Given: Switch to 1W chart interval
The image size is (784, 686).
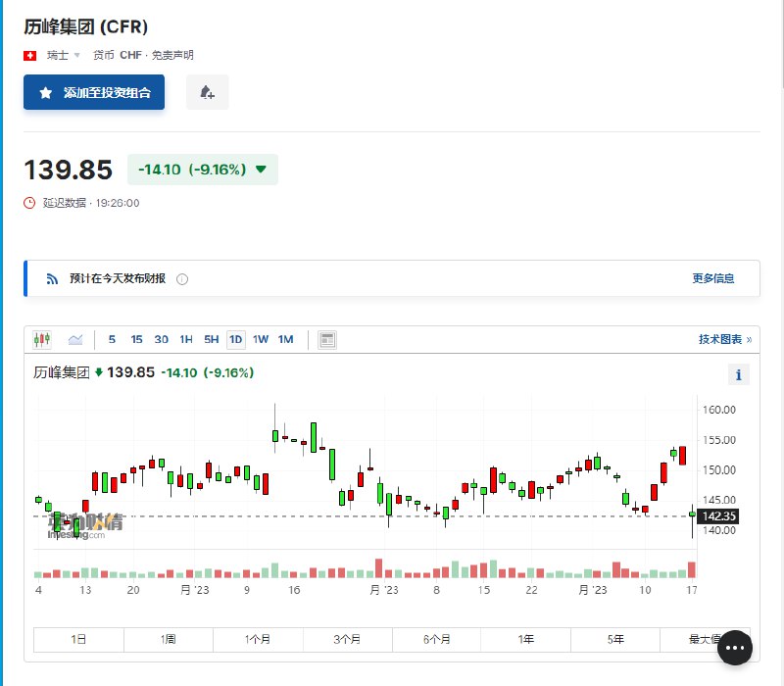Looking at the screenshot, I should 261,339.
